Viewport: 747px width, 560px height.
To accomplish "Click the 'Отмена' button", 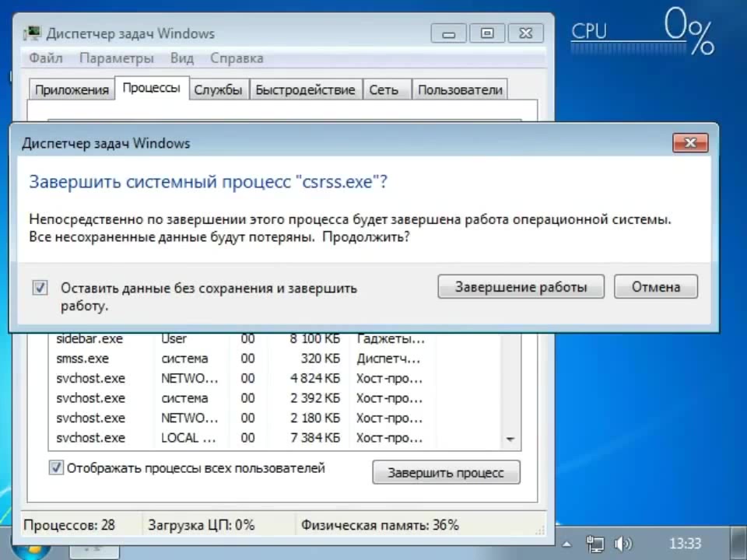I will pos(655,287).
